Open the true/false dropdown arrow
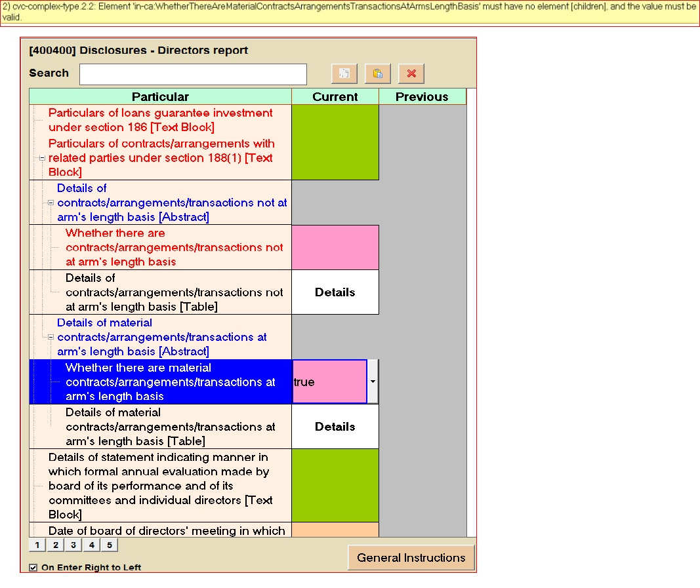Screen dimensions: 700x588 [x=372, y=382]
